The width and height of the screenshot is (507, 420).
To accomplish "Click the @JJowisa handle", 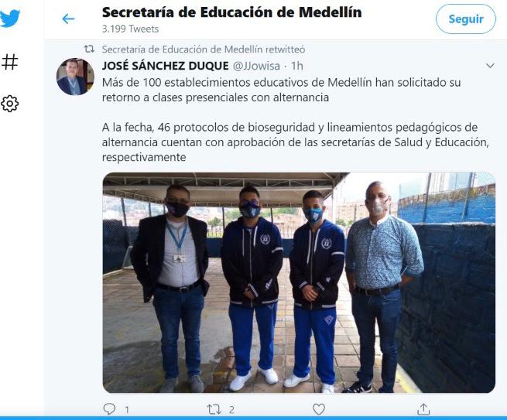I will (x=256, y=66).
